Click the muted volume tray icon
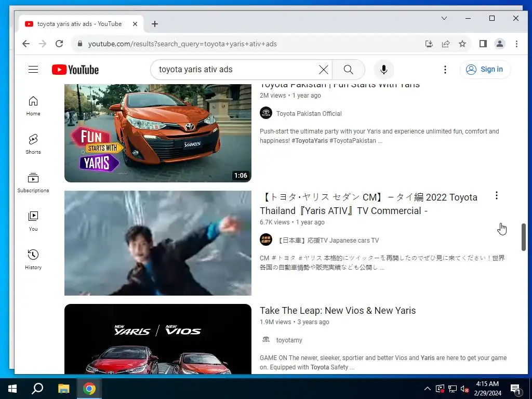Viewport: 532px width, 399px height. point(464,389)
